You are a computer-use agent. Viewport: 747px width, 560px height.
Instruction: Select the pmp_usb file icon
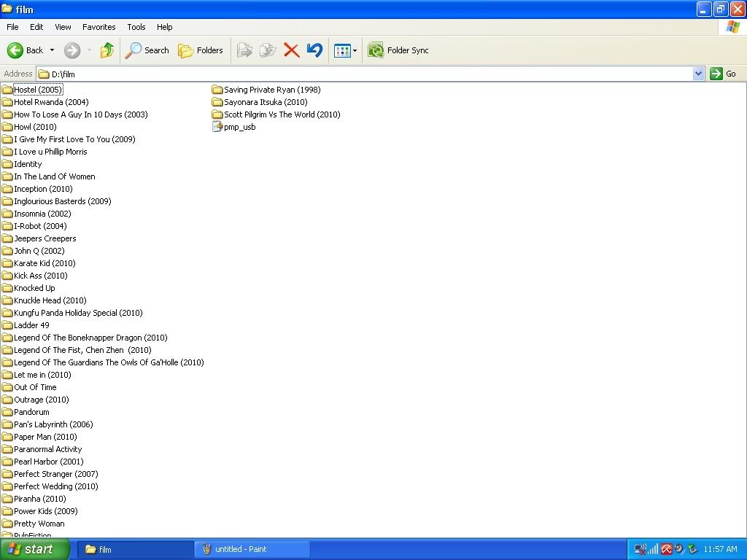point(217,127)
